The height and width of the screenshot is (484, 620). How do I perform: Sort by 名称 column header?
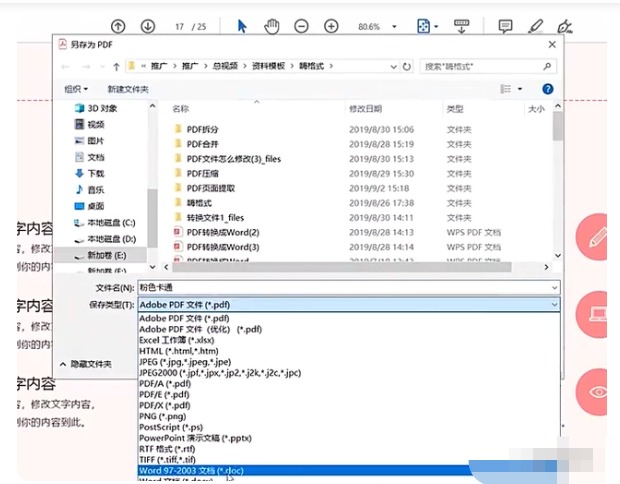(181, 109)
